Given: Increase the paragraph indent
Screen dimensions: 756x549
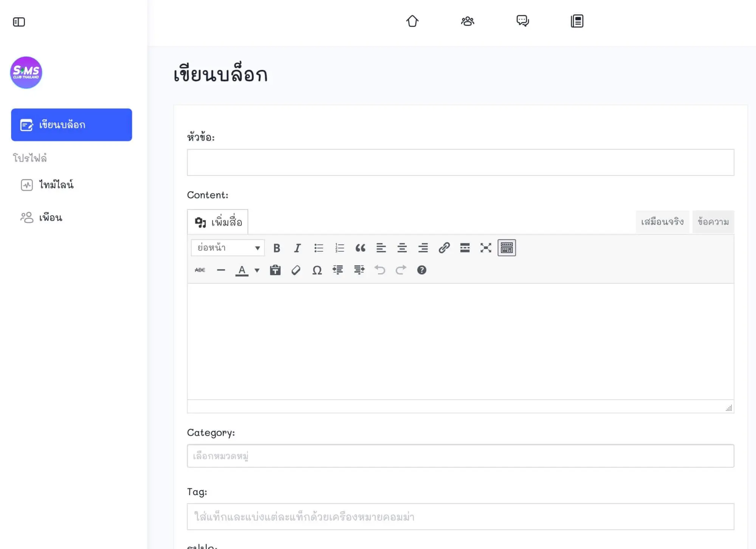Looking at the screenshot, I should click(359, 270).
